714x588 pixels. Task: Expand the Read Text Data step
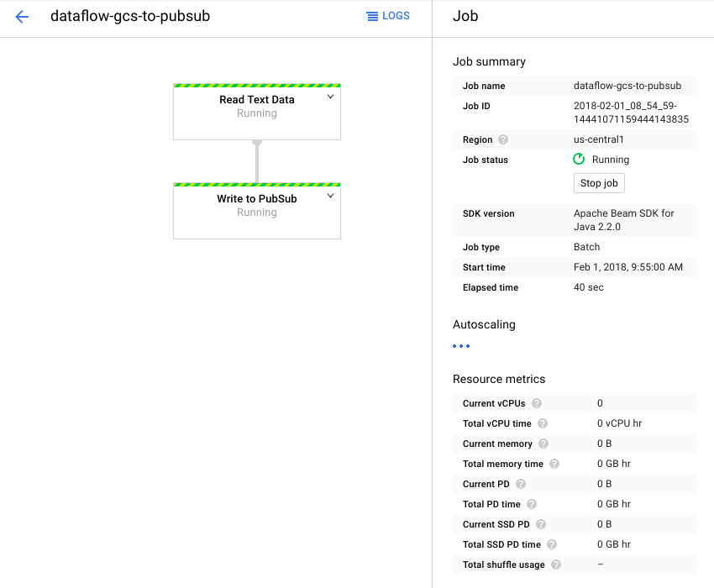(330, 97)
